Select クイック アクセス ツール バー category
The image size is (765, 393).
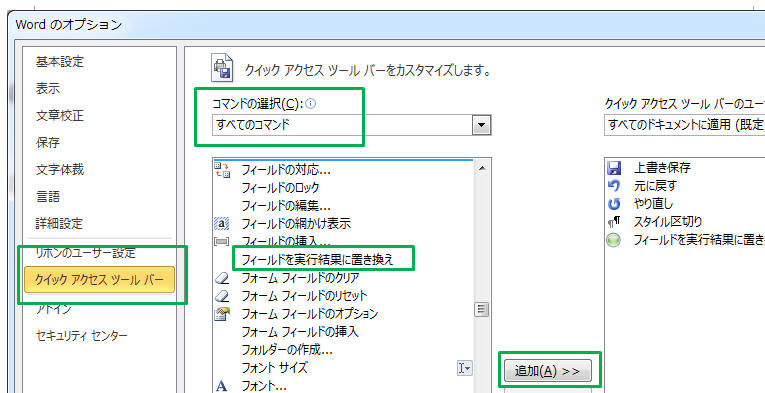tap(100, 279)
